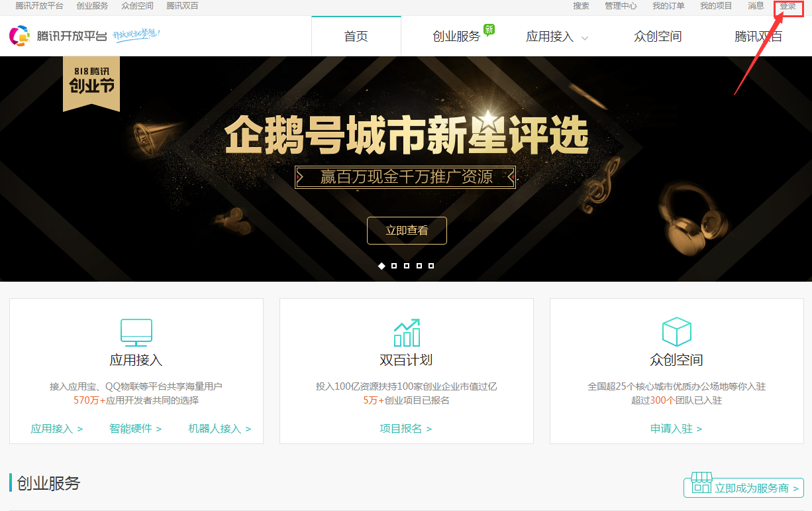This screenshot has width=812, height=511.
Task: Select the third carousel dot
Action: [406, 266]
